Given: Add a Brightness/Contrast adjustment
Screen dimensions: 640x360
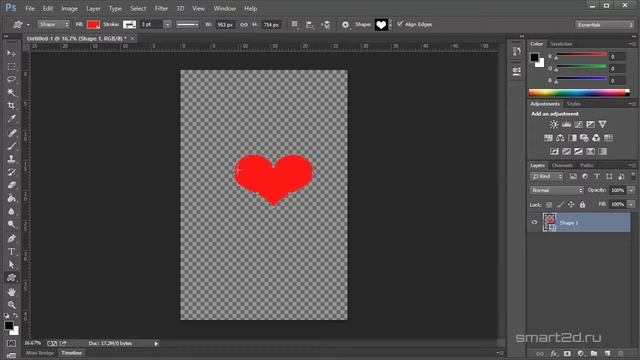Looking at the screenshot, I should (x=554, y=124).
